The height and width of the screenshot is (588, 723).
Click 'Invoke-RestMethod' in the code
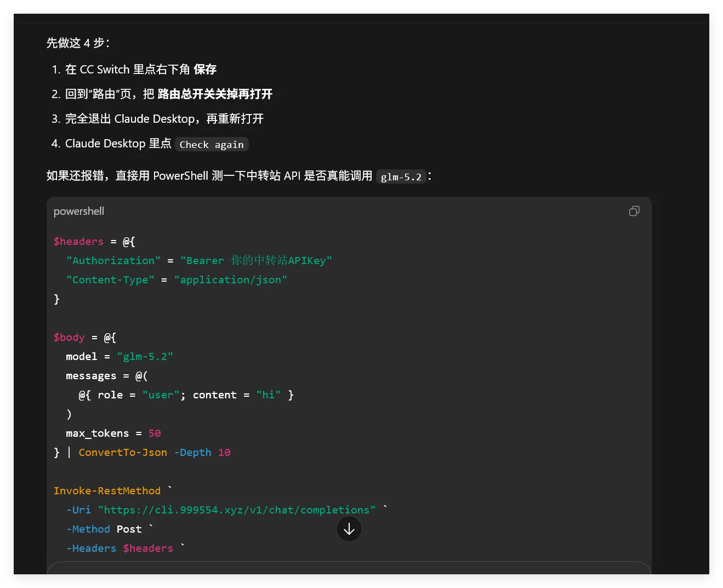[107, 490]
